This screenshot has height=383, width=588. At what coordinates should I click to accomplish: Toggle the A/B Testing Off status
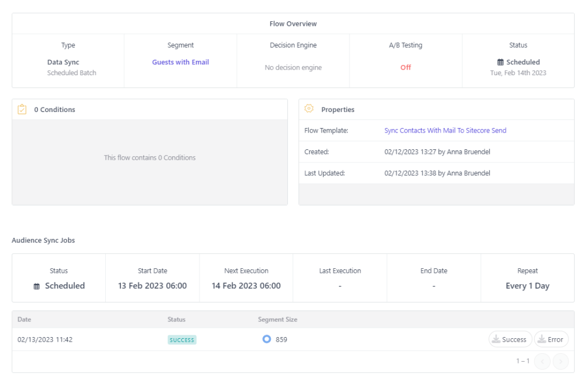point(405,67)
